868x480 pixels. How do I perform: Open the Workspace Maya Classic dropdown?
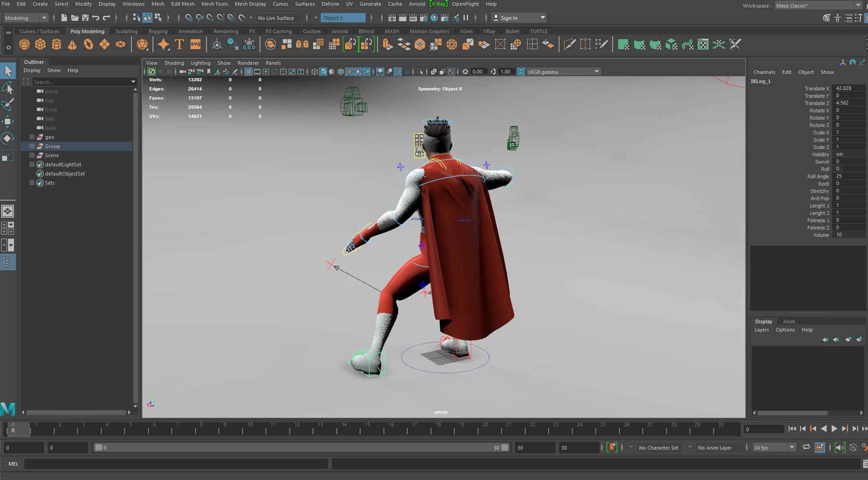pyautogui.click(x=819, y=5)
